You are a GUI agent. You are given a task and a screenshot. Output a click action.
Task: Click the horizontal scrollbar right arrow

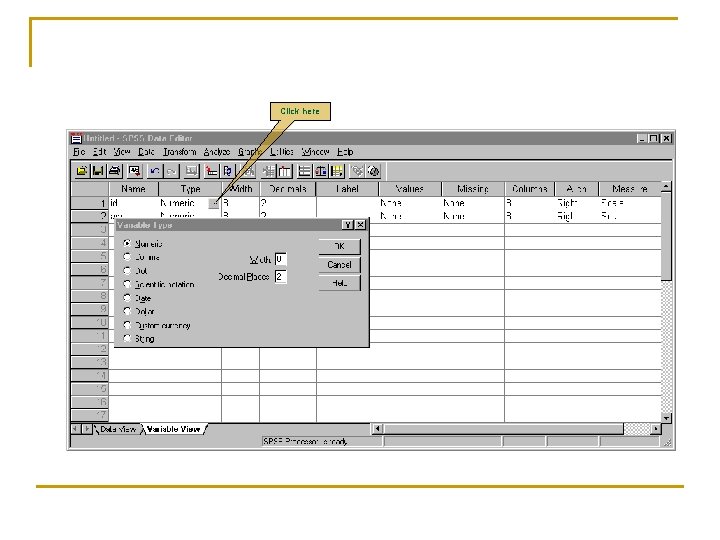coord(656,429)
